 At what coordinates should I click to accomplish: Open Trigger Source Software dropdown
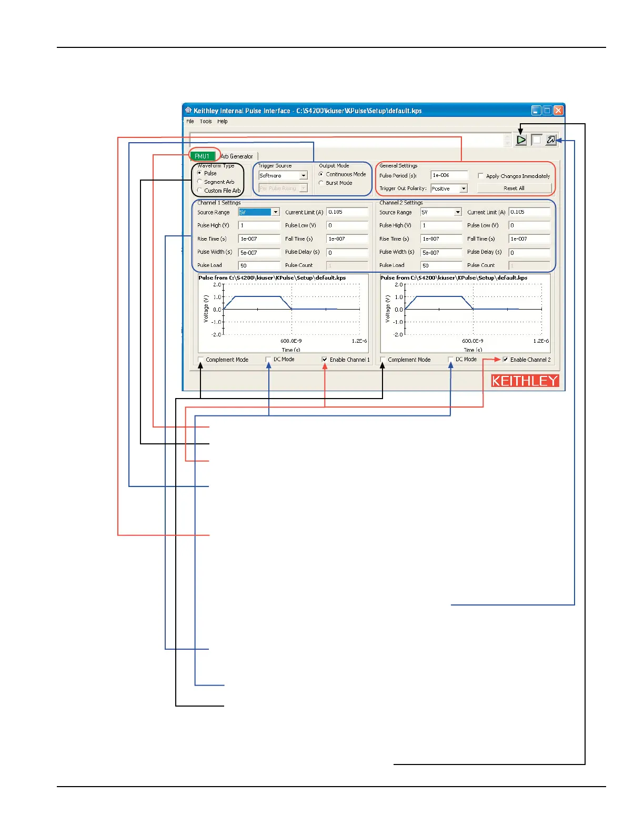pyautogui.click(x=304, y=176)
